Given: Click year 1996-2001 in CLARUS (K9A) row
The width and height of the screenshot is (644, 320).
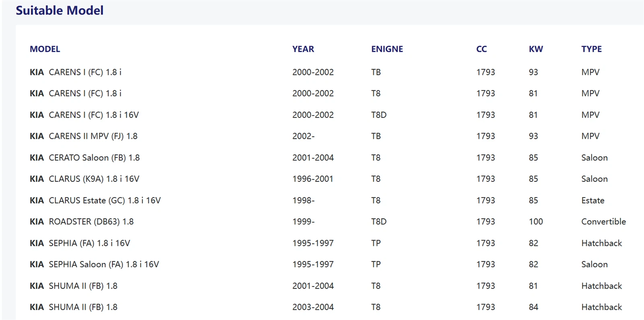Looking at the screenshot, I should coord(313,179).
